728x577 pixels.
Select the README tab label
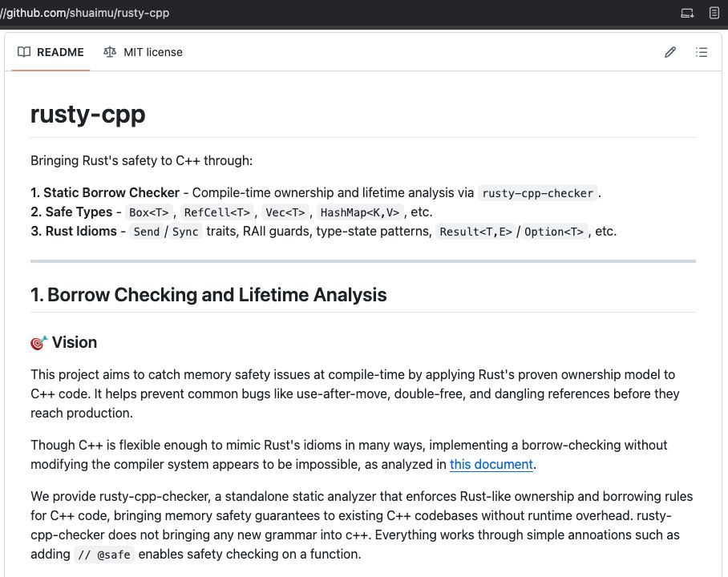point(60,52)
